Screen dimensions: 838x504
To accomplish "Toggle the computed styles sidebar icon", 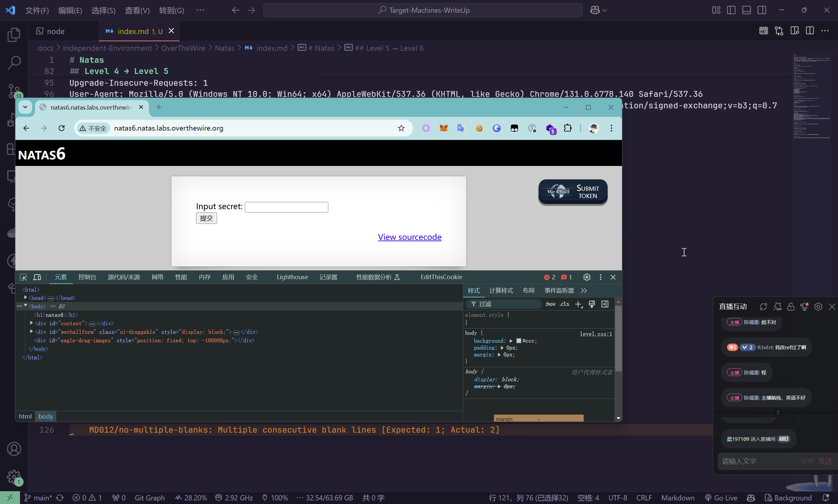I will [x=605, y=304].
